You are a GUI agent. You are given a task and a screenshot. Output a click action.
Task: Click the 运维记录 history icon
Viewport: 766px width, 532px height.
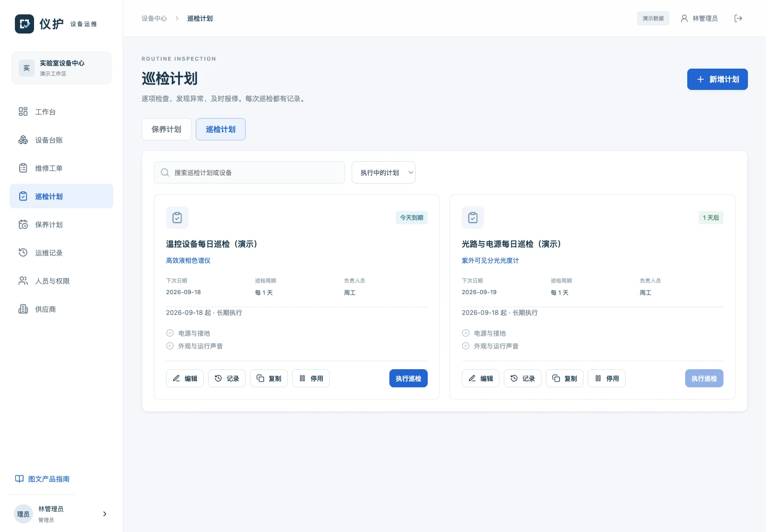point(23,253)
